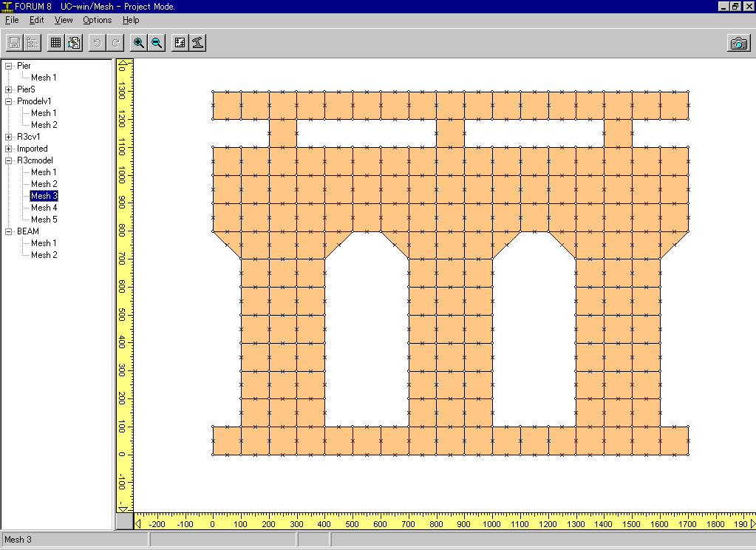Screen dimensions: 756x550
Task: Select the R3cmodel project label
Action: 35,160
